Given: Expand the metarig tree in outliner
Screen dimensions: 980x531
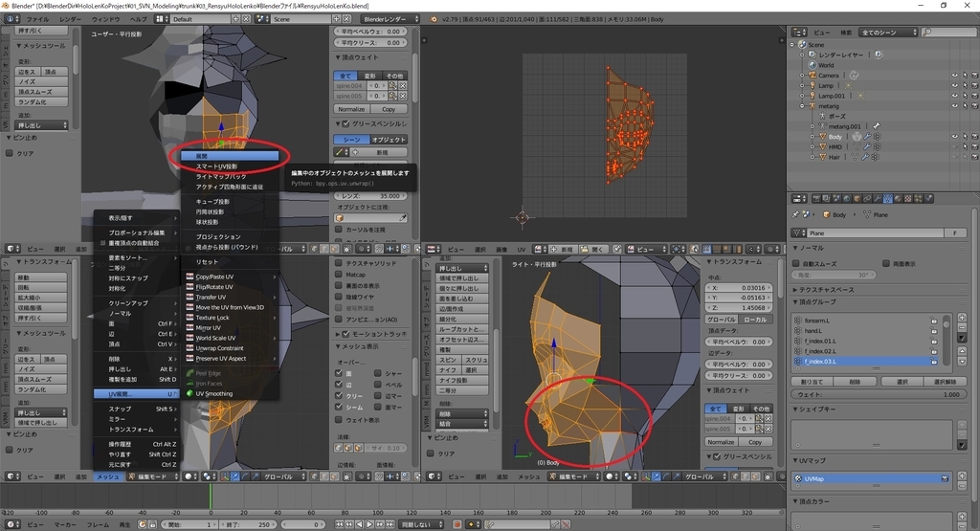Looking at the screenshot, I should (x=802, y=106).
